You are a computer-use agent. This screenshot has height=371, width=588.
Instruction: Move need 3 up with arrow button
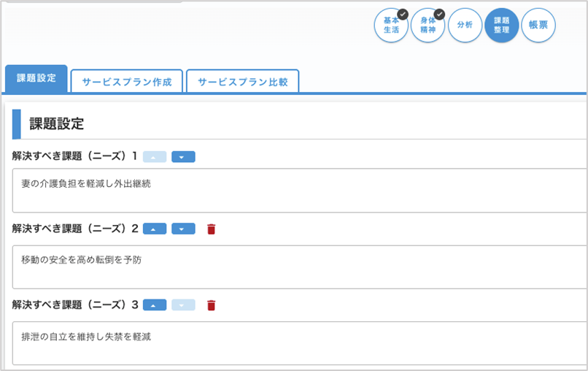(155, 305)
